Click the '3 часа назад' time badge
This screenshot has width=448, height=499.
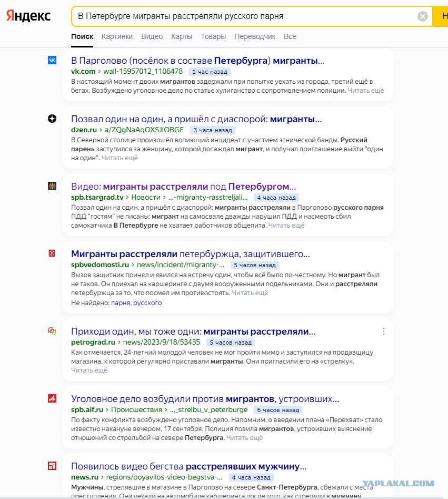213,130
